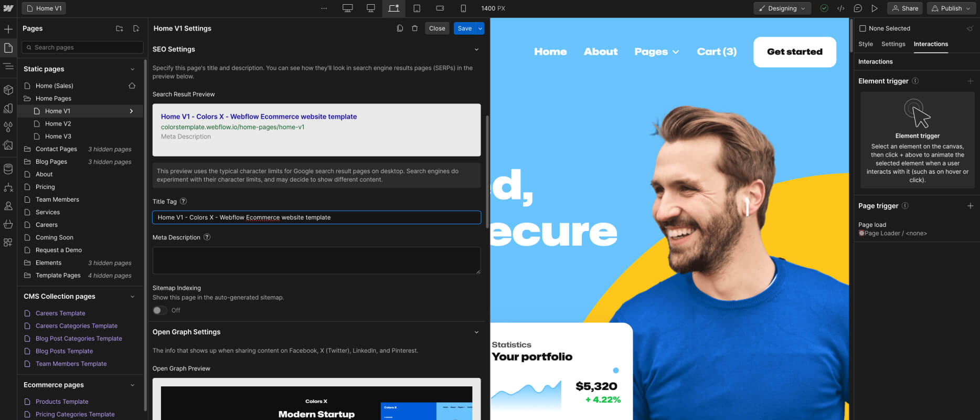The width and height of the screenshot is (980, 420).
Task: Open the Publish dropdown
Action: tap(952, 8)
